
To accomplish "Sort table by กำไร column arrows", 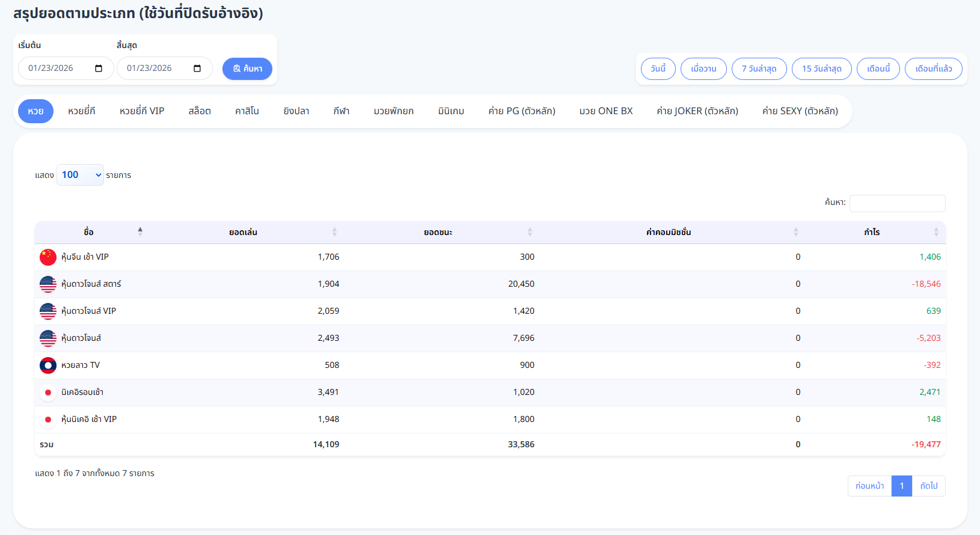I will pos(936,232).
